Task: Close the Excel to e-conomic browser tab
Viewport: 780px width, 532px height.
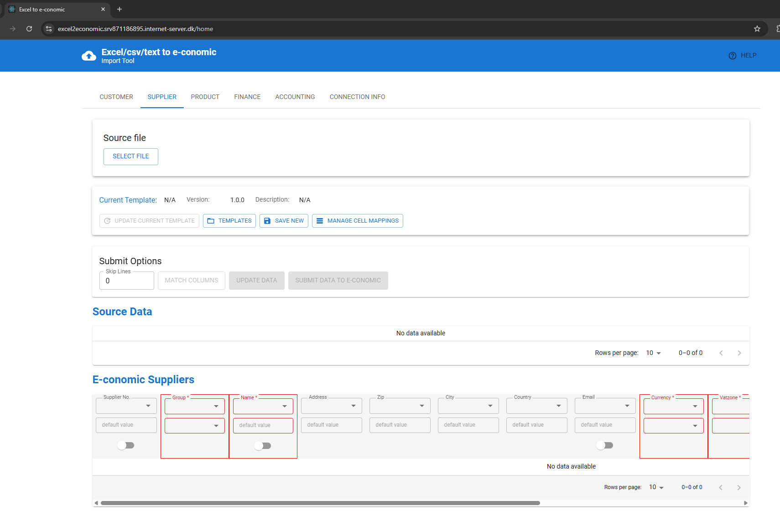Action: tap(103, 9)
